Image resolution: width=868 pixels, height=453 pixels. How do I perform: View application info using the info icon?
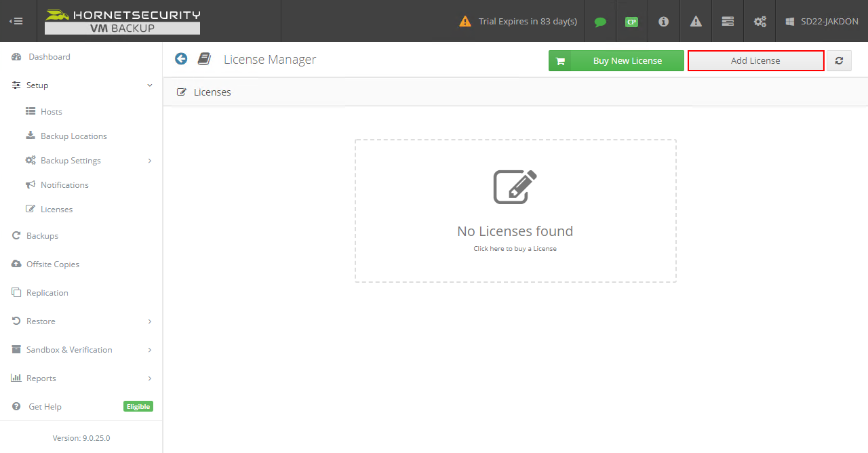[663, 21]
